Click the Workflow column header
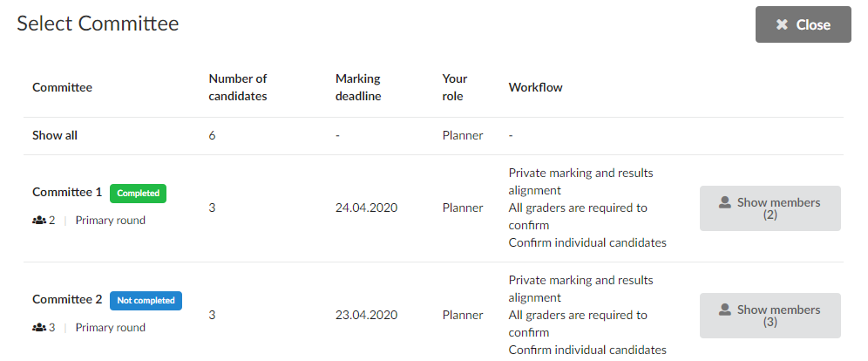The image size is (868, 361). point(535,87)
